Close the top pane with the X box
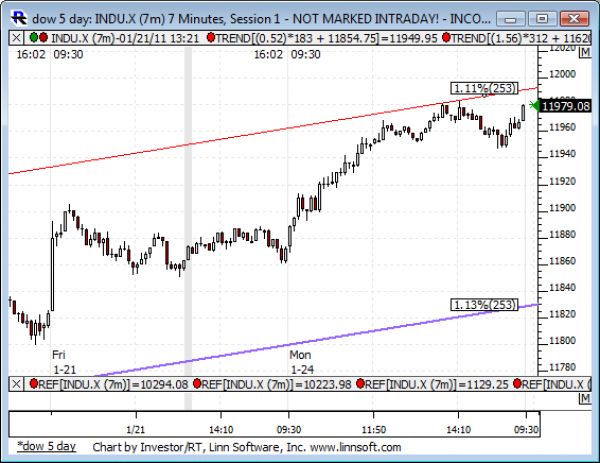This screenshot has width=600, height=463. [x=16, y=38]
